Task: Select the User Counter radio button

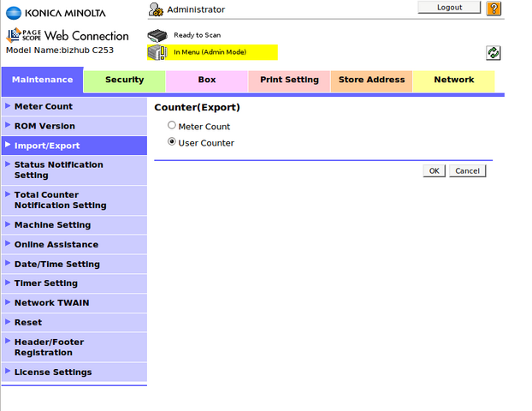Action: 172,142
